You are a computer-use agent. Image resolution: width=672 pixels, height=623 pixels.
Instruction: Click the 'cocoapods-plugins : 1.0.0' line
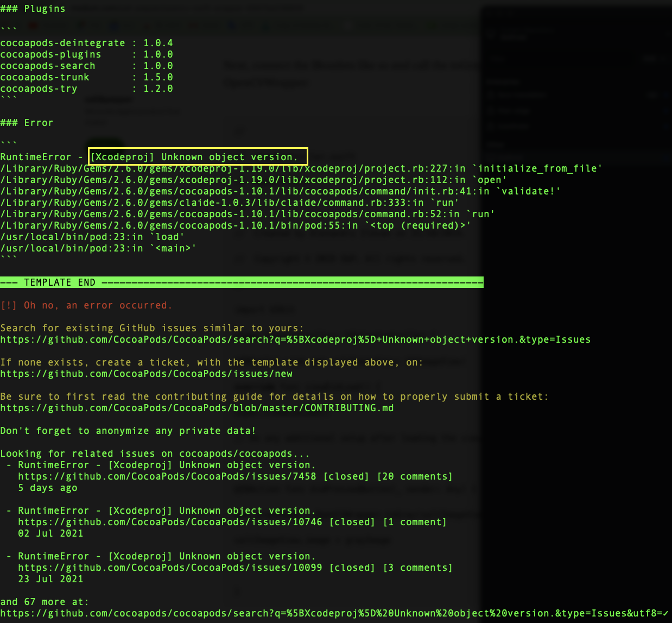click(86, 54)
